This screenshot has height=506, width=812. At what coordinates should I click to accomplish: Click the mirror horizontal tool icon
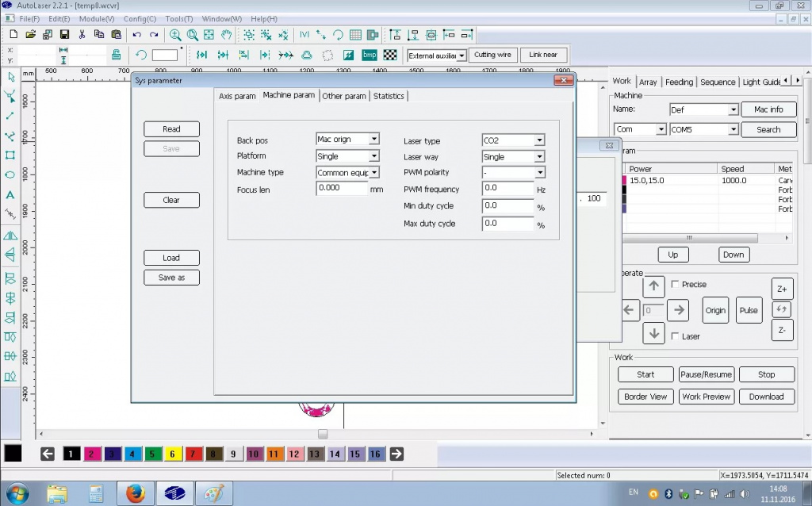[x=10, y=236]
